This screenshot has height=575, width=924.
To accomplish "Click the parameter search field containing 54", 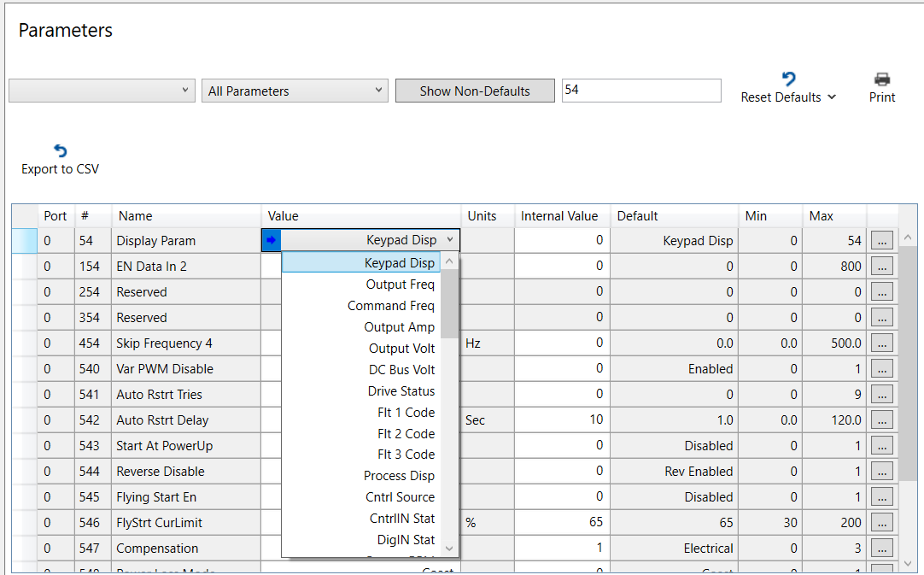I will (641, 91).
